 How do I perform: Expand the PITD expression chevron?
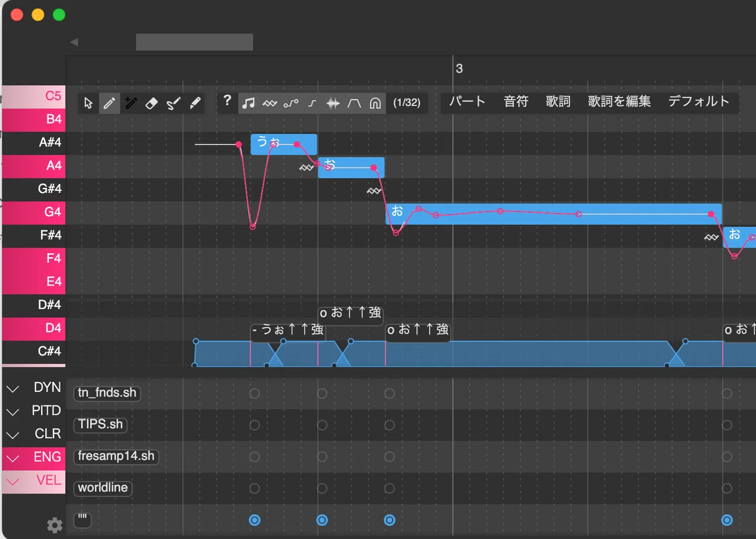(x=13, y=412)
